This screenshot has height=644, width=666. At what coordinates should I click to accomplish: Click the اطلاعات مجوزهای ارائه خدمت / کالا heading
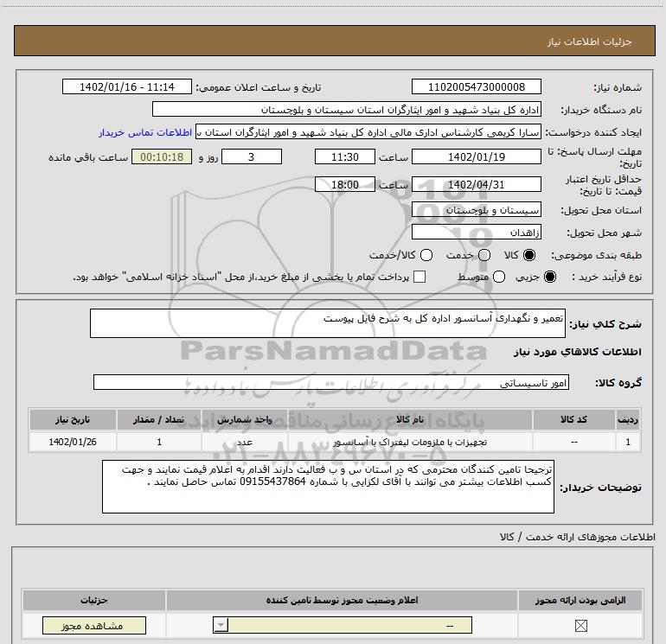[577, 537]
